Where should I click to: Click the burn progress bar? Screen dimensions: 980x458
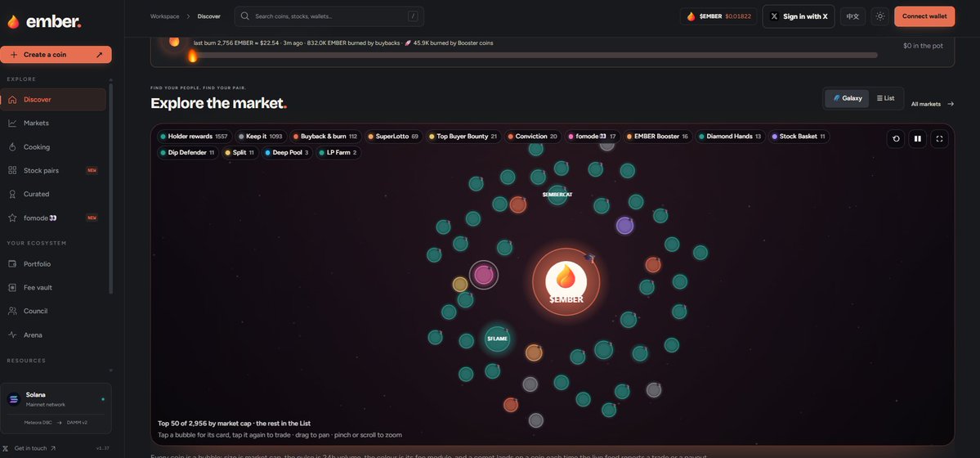point(535,56)
